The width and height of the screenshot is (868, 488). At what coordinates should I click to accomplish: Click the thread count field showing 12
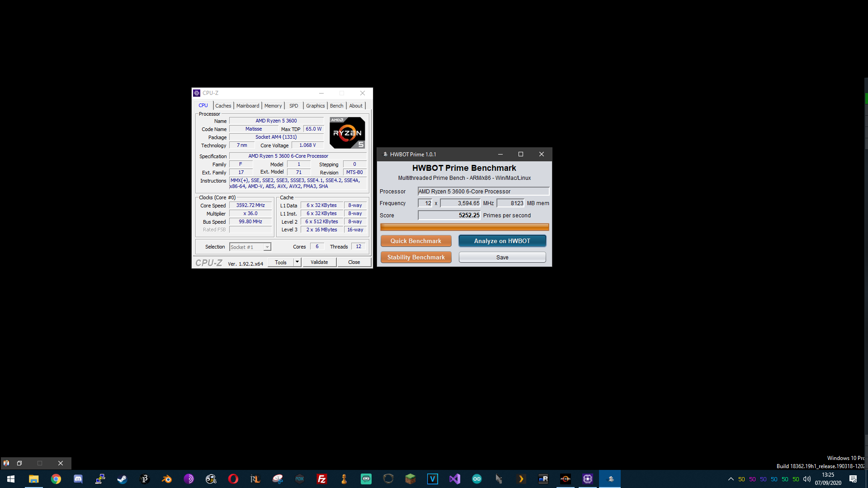(x=425, y=203)
